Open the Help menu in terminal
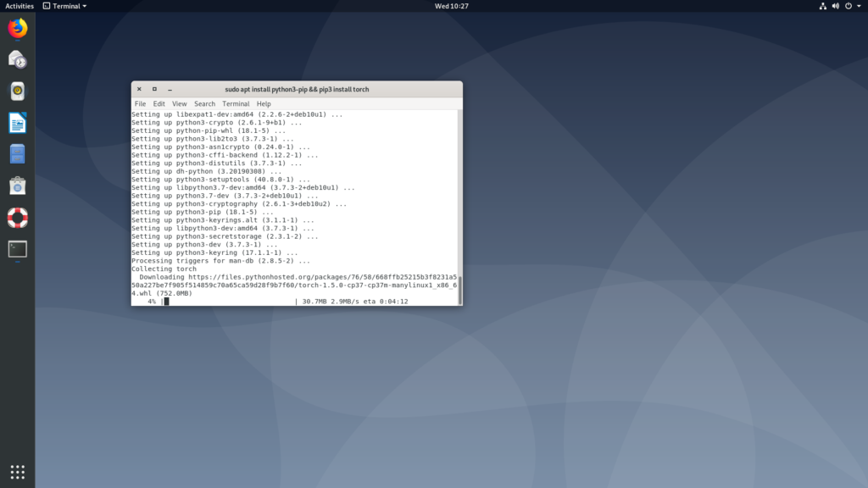 (x=264, y=103)
